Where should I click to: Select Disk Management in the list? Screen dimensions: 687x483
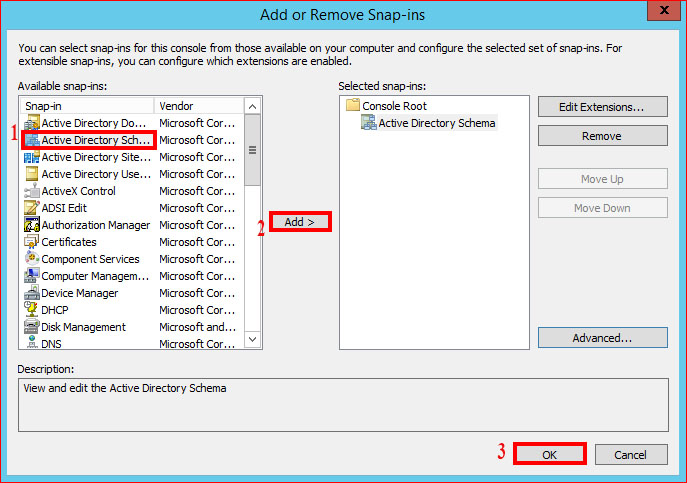(83, 327)
